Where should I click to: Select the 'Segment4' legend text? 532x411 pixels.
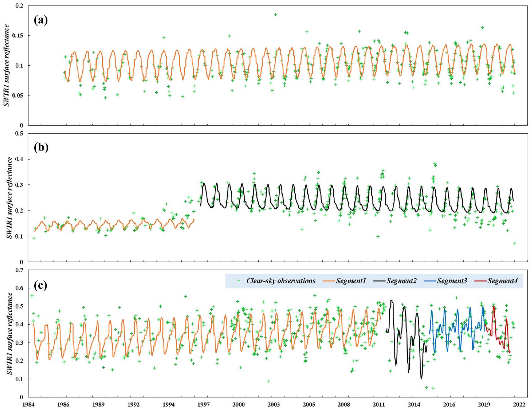(x=502, y=281)
